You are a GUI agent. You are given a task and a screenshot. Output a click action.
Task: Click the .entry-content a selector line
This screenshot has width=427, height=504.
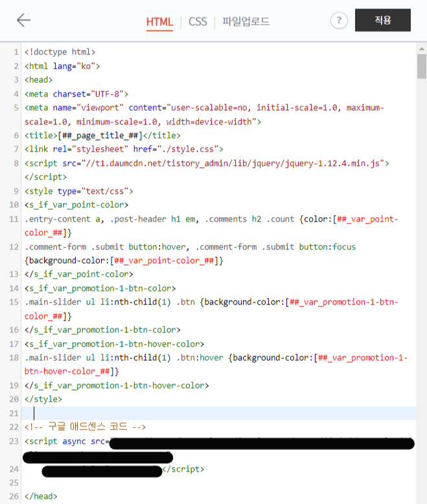[x=211, y=219]
